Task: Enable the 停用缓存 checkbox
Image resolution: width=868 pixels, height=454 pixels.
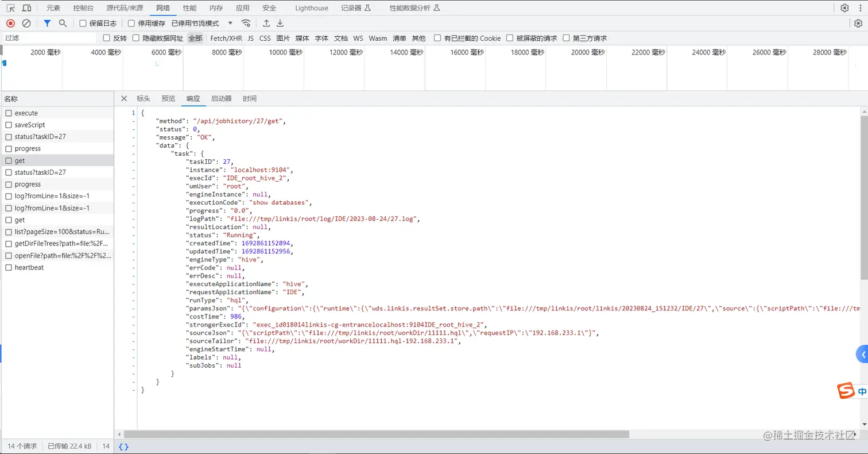Action: point(131,24)
